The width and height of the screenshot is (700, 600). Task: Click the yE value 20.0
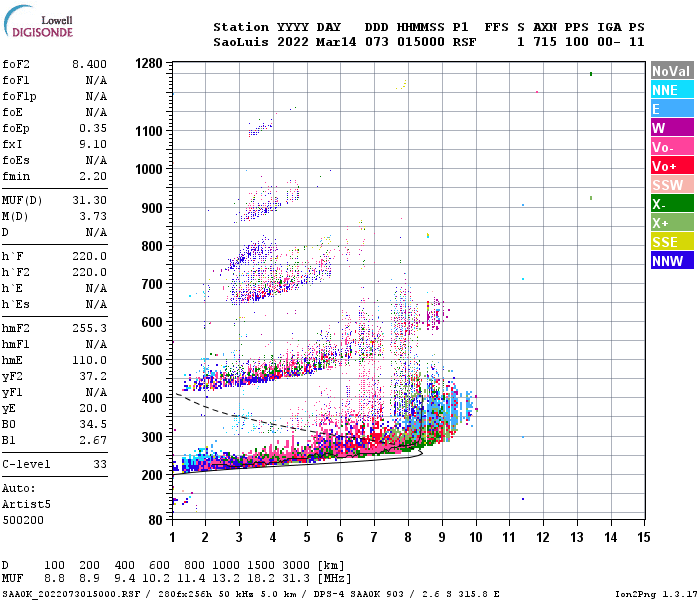click(x=93, y=408)
